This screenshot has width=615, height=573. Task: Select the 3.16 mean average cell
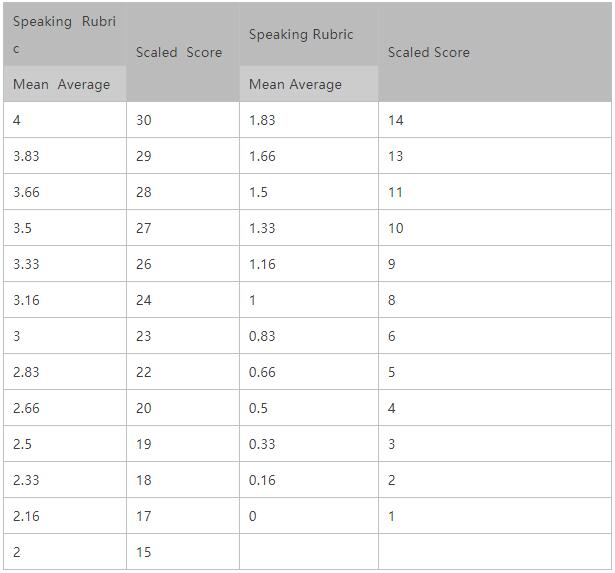(65, 300)
